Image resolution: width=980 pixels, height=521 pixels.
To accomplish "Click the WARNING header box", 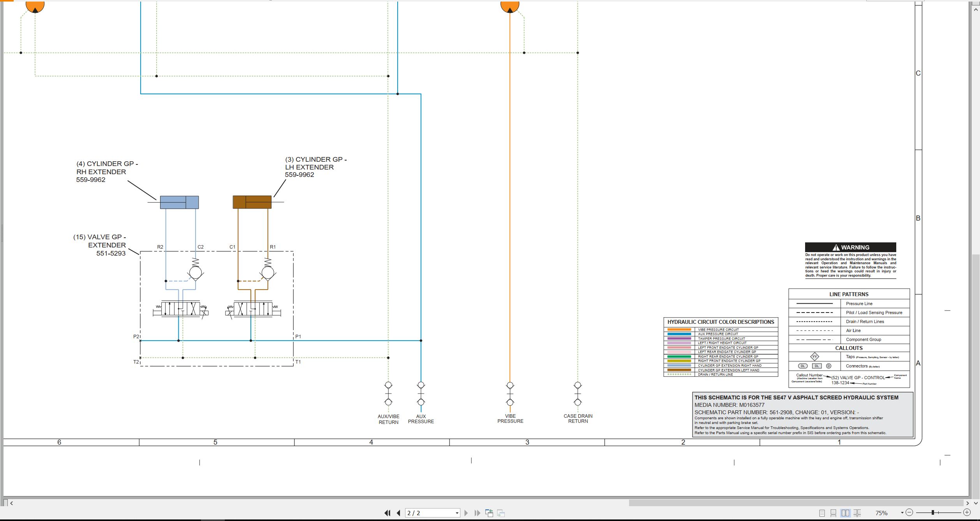I will (x=850, y=247).
